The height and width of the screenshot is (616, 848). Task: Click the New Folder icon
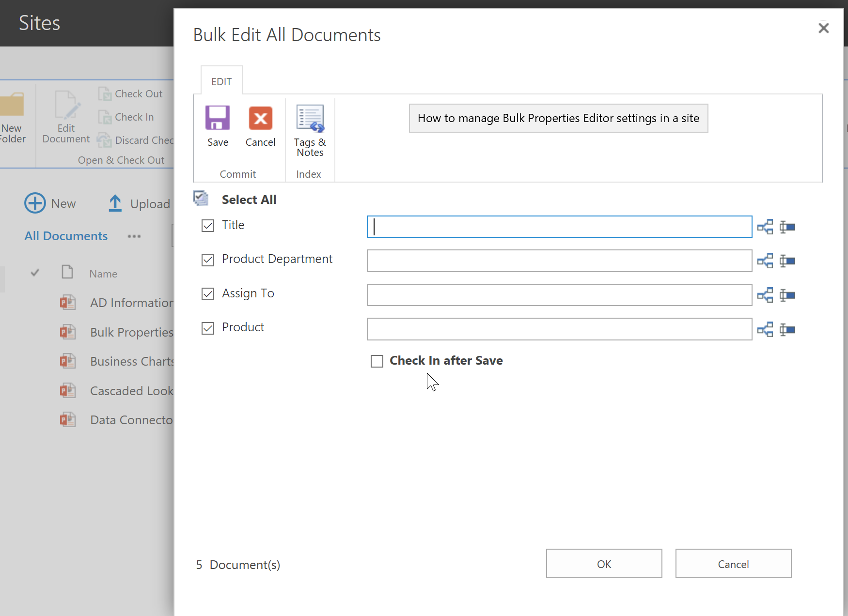(12, 104)
